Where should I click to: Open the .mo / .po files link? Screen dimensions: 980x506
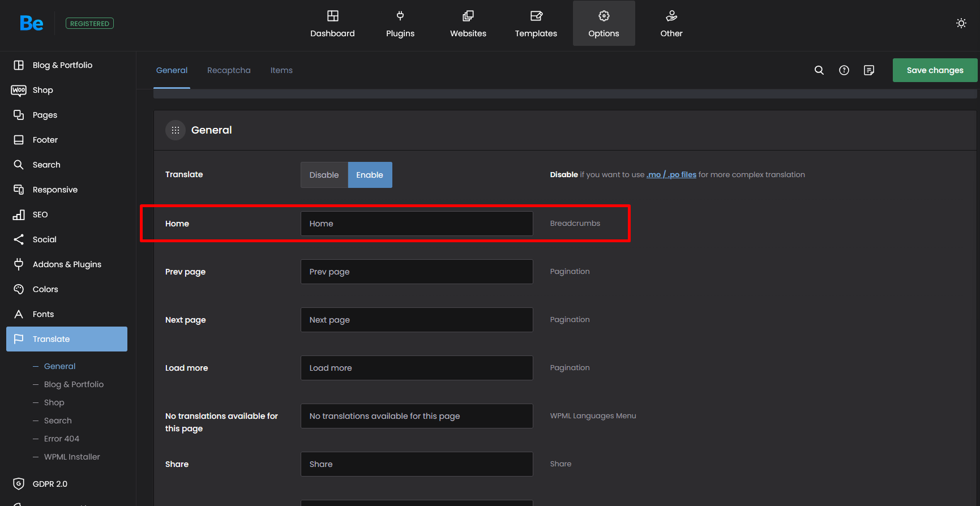coord(671,174)
